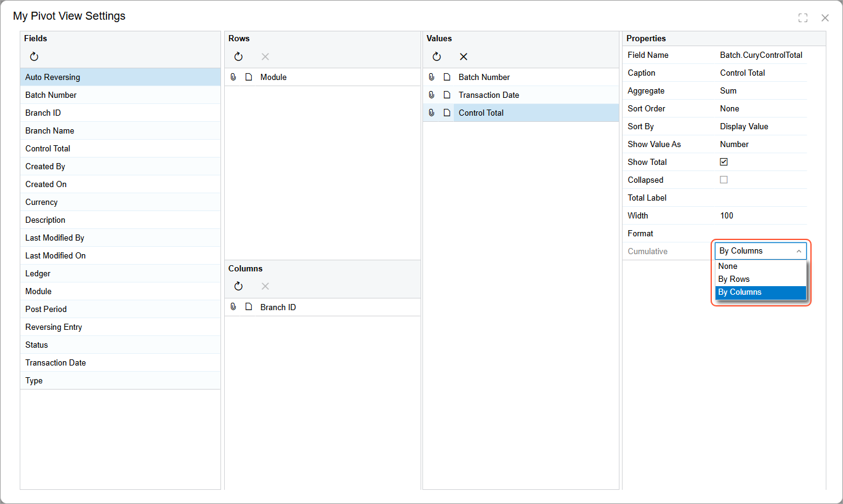Select Batch Number in Fields list
This screenshot has height=504, width=843.
pos(120,95)
